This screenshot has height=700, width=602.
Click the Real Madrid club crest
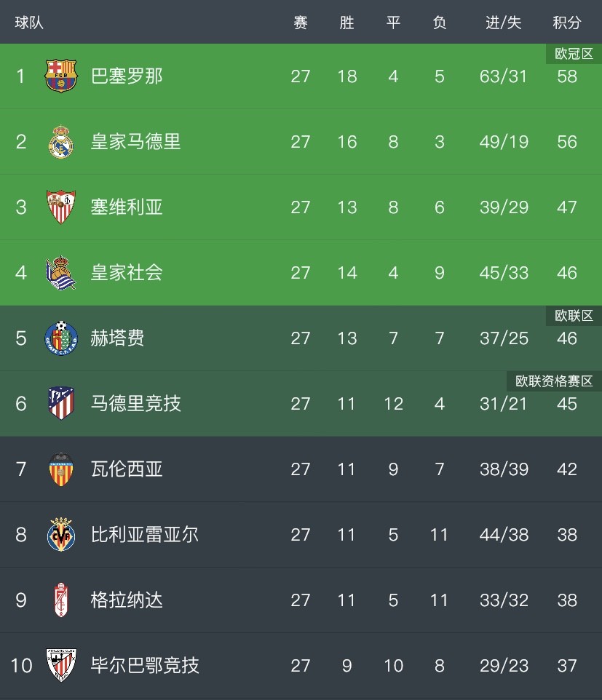tap(61, 141)
